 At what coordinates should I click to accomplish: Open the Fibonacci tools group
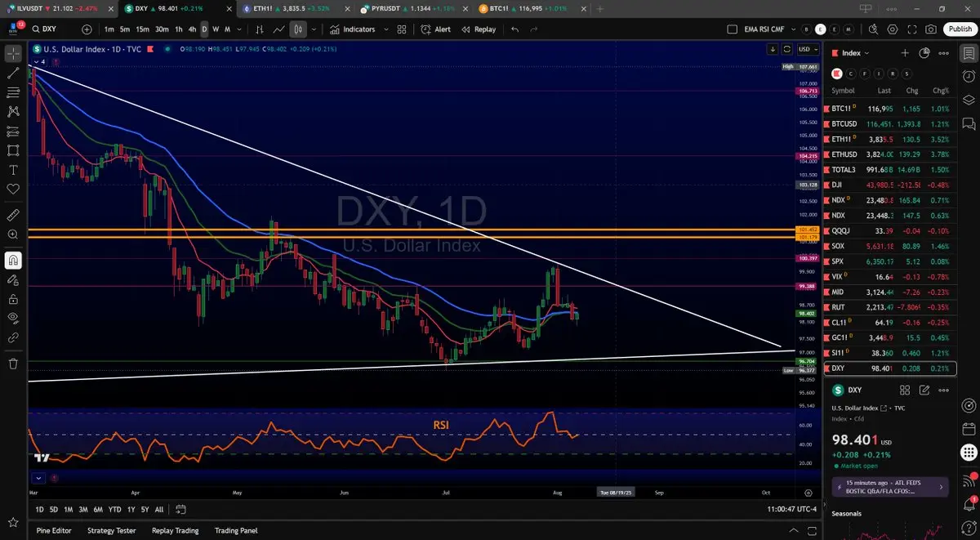point(13,92)
